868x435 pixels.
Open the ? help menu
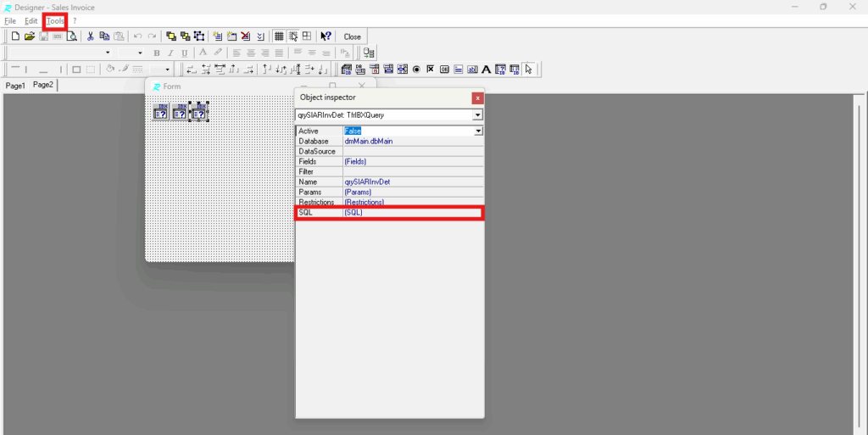coord(75,21)
